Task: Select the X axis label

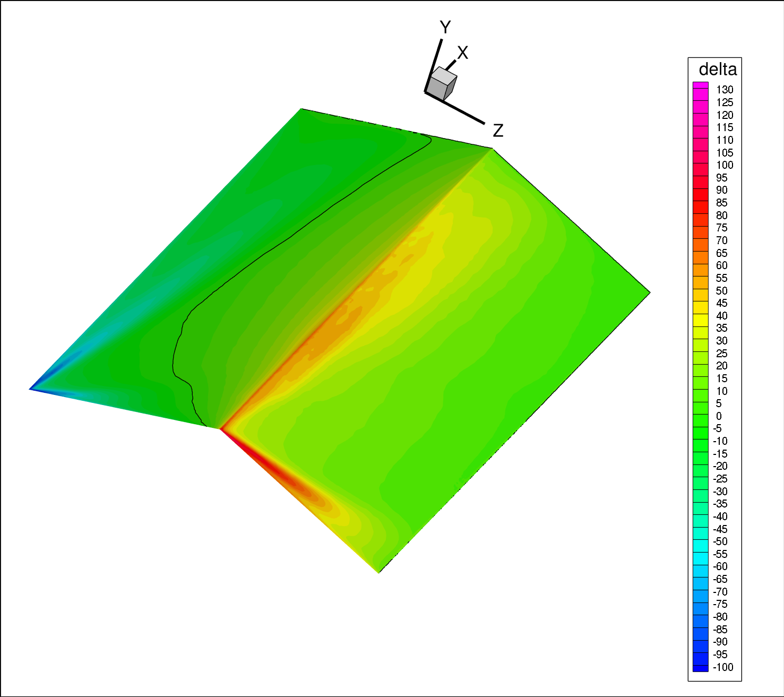Action: tap(462, 53)
